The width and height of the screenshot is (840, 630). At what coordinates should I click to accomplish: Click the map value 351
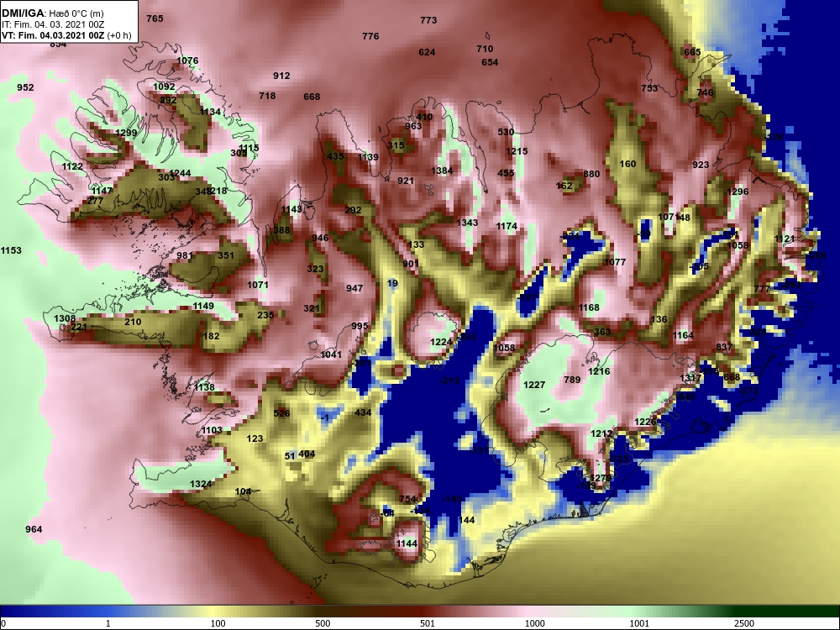click(226, 255)
